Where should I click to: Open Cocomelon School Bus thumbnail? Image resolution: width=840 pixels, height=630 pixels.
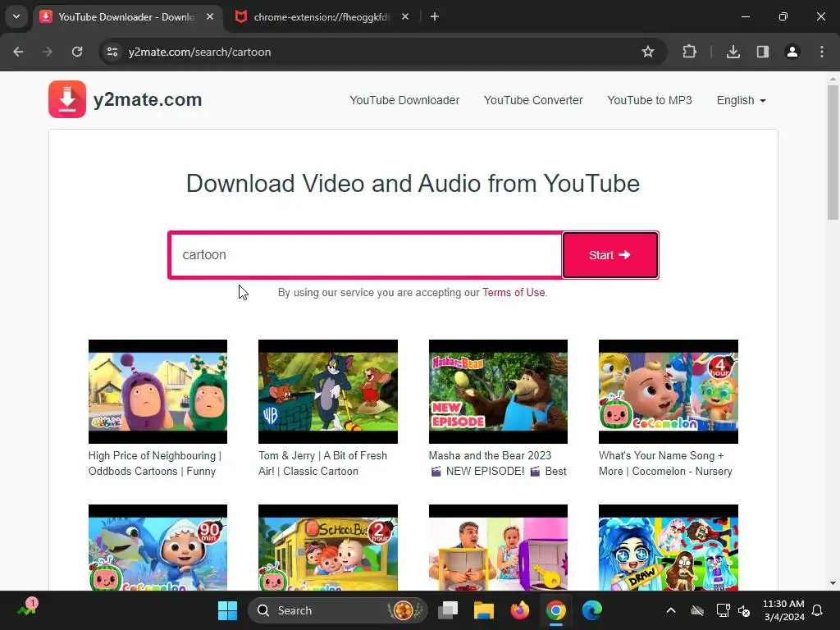click(328, 547)
